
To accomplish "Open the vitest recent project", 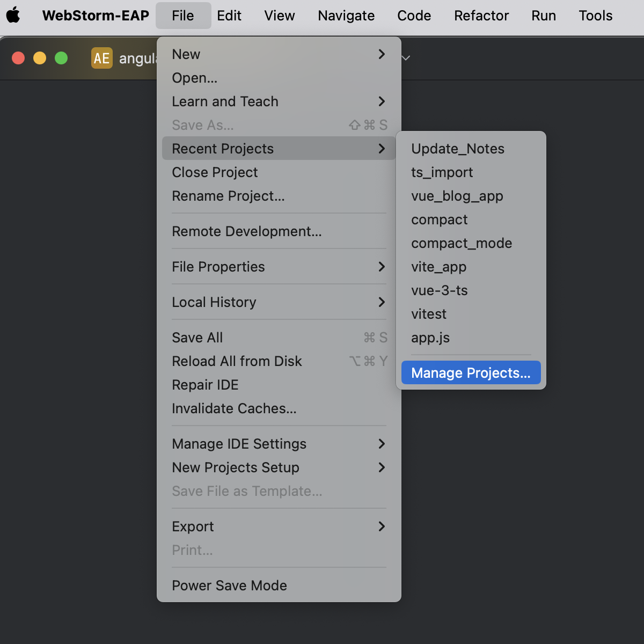I will [x=428, y=314].
